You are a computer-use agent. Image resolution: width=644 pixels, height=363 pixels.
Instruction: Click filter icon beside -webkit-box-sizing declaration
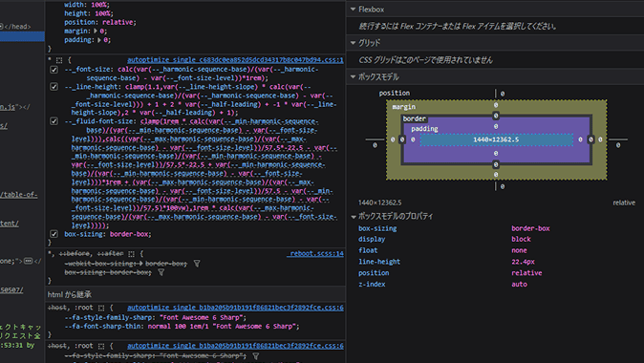point(197,264)
